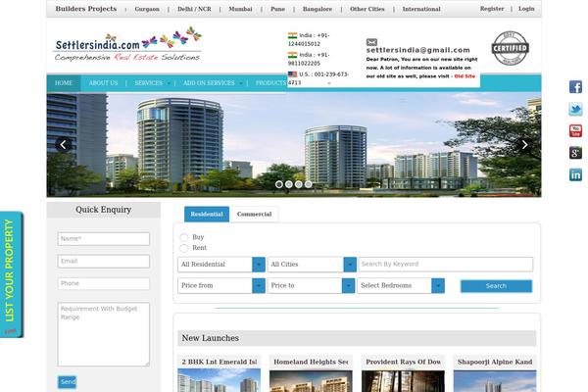Select fourth slider dot indicator
588x392 pixels.
[309, 184]
